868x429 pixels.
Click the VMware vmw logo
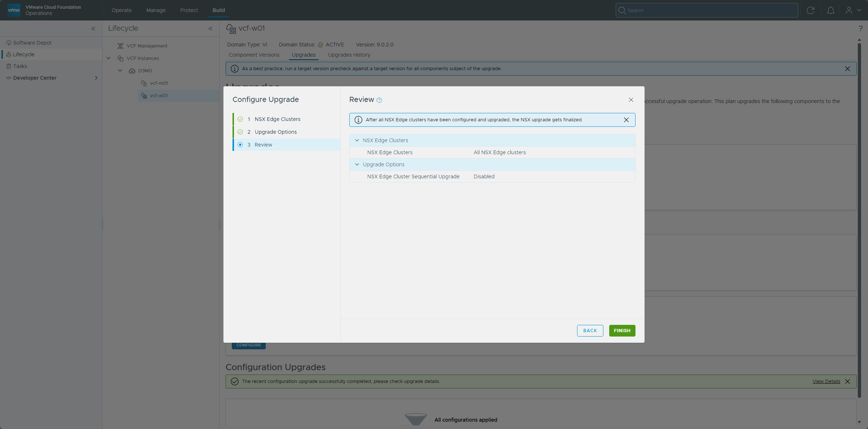tap(14, 10)
